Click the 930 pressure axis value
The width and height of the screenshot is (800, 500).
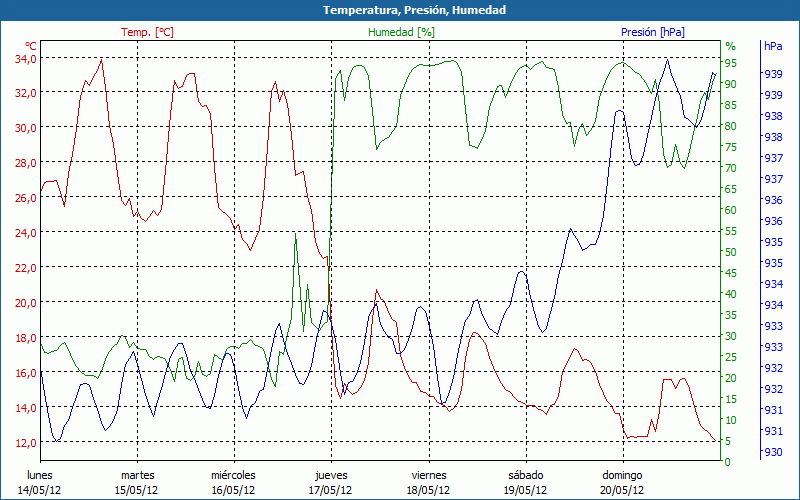[x=773, y=452]
